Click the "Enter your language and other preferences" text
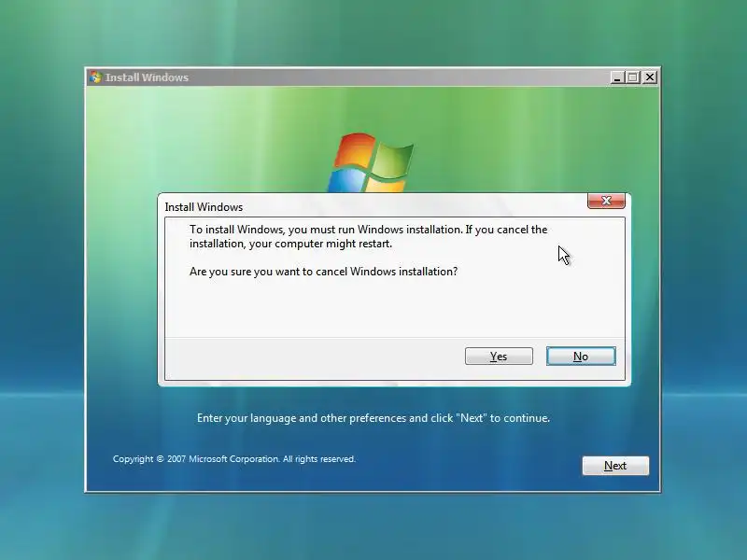Image resolution: width=747 pixels, height=560 pixels. [373, 418]
